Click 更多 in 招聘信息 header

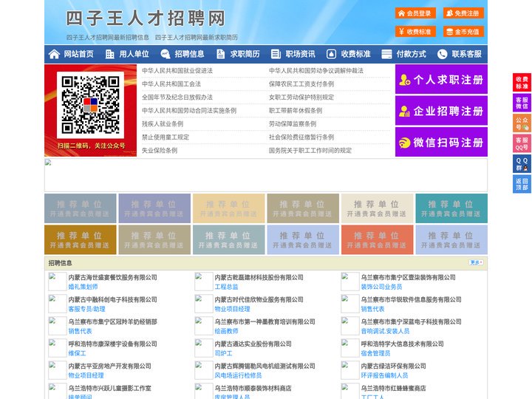(476, 262)
